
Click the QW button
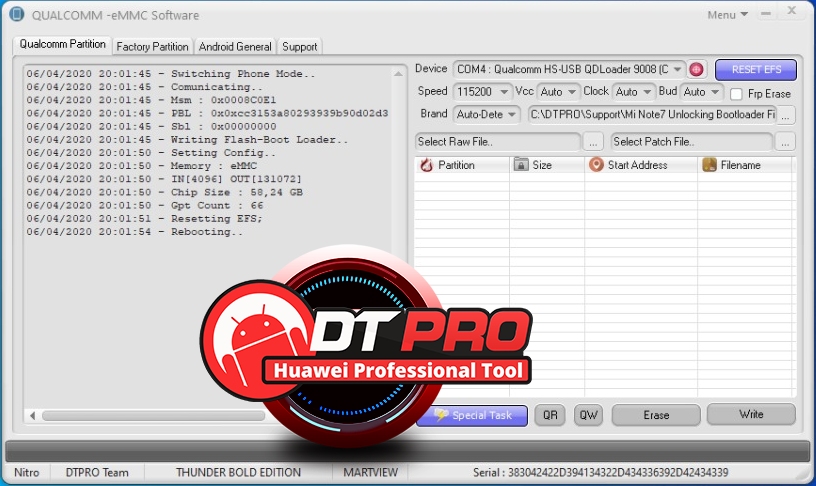589,415
